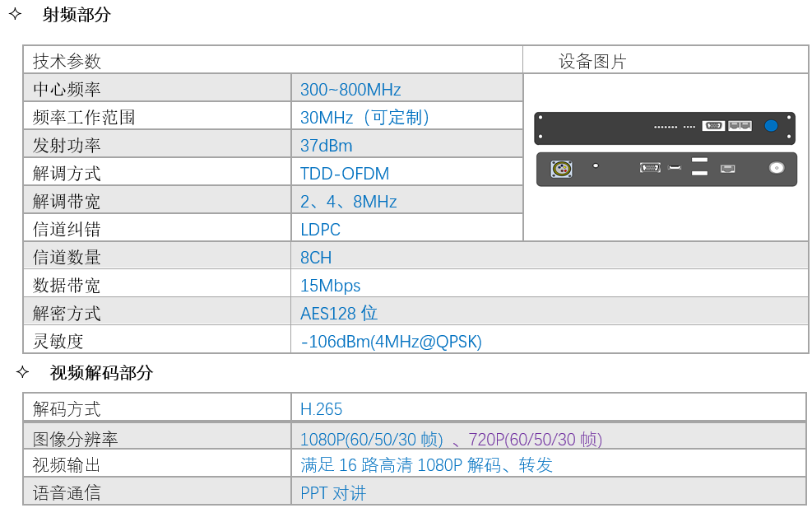812x508 pixels.
Task: Click the front panel device image
Action: [x=665, y=128]
